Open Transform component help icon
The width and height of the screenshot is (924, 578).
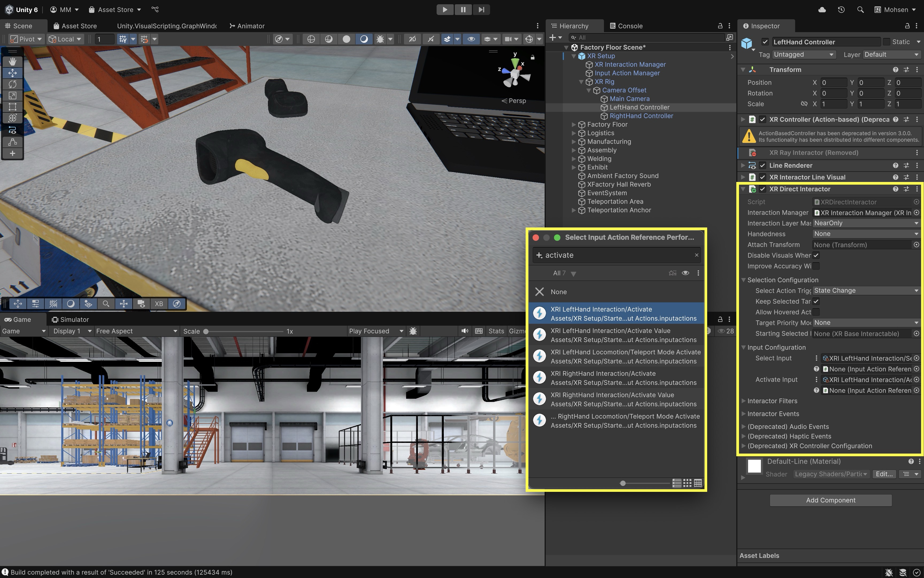(895, 70)
